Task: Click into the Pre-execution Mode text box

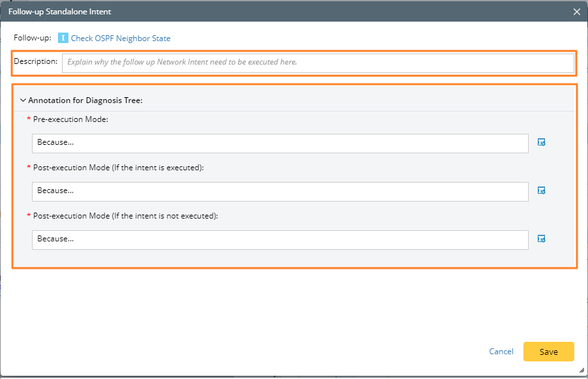Action: (280, 143)
